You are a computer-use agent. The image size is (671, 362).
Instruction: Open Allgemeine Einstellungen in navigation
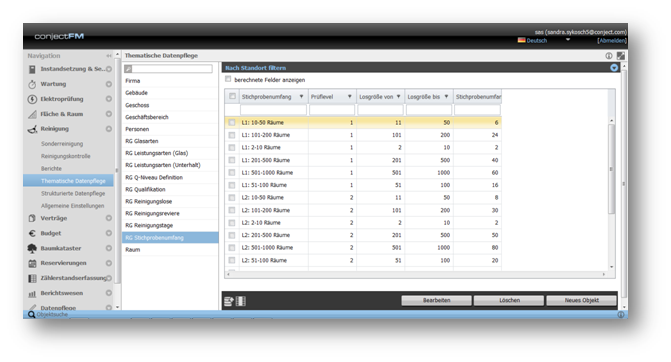coord(72,206)
